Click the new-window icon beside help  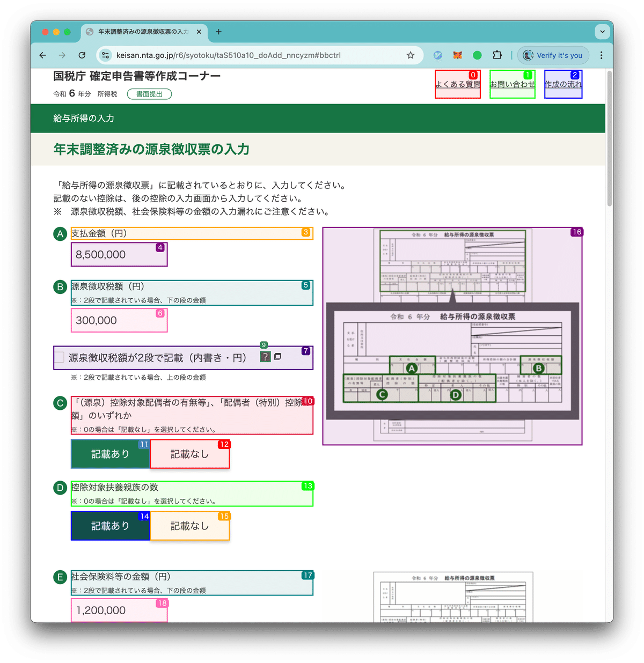pyautogui.click(x=277, y=356)
